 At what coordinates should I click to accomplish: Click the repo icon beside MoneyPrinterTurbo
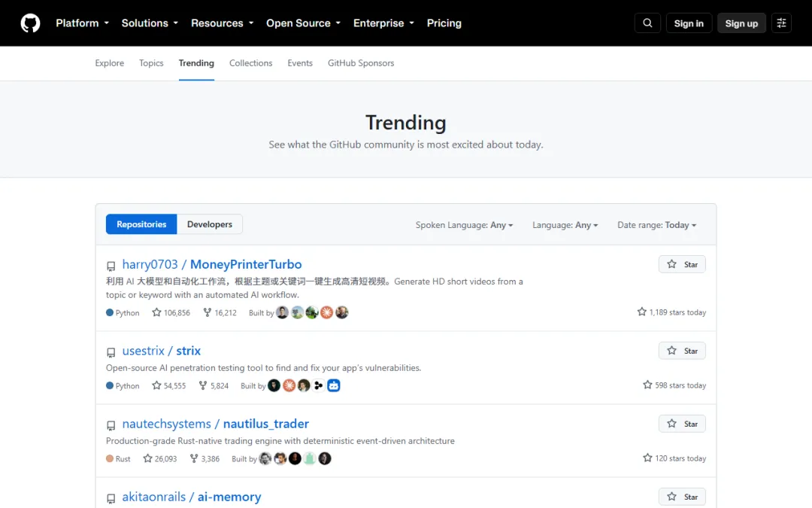(111, 266)
